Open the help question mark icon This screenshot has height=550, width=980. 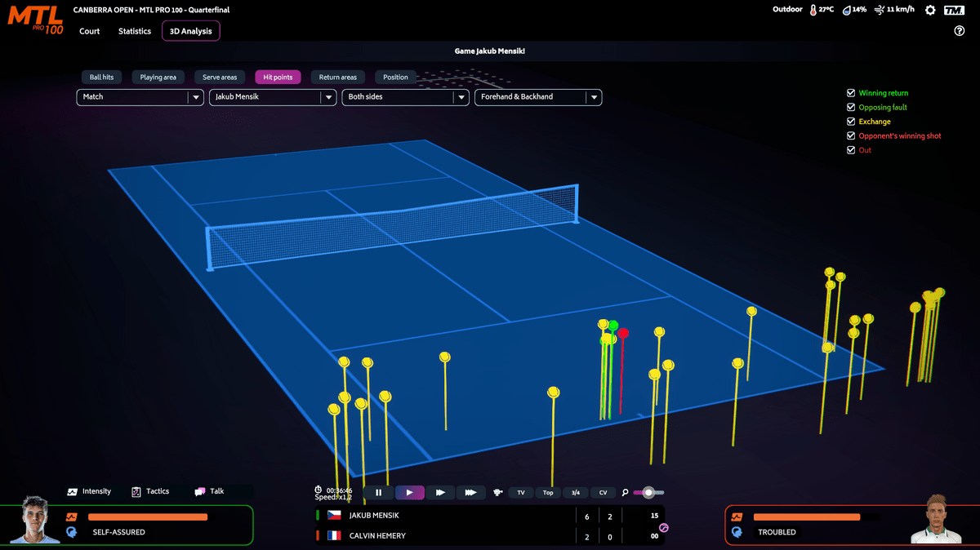click(960, 31)
